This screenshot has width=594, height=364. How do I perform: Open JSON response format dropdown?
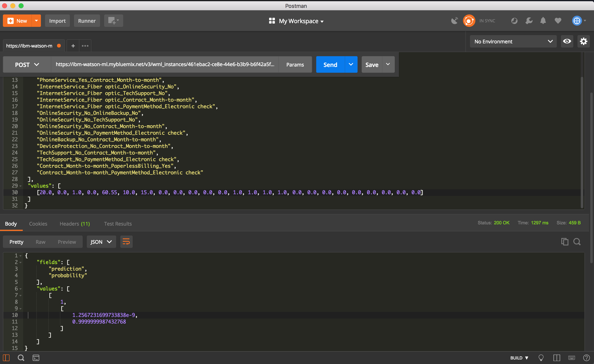tap(101, 242)
